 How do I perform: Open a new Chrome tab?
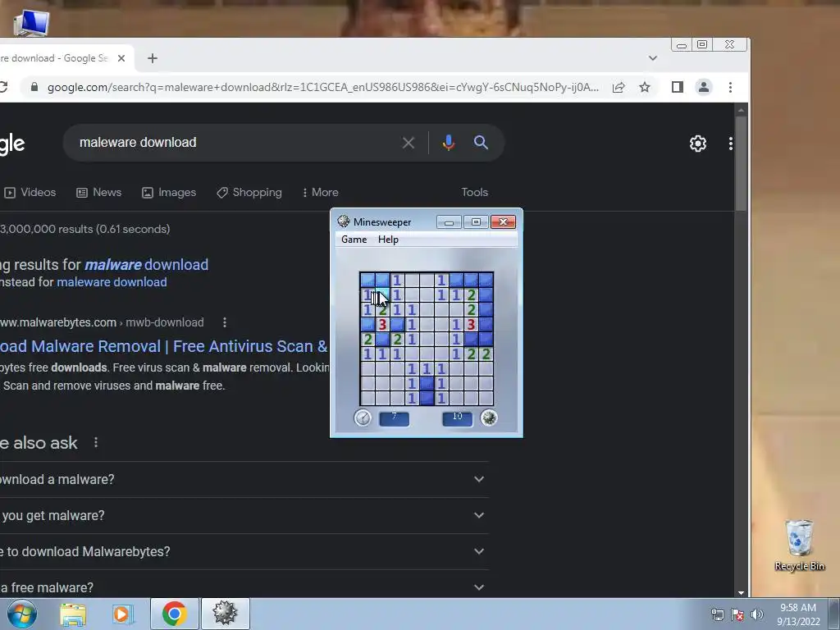152,58
